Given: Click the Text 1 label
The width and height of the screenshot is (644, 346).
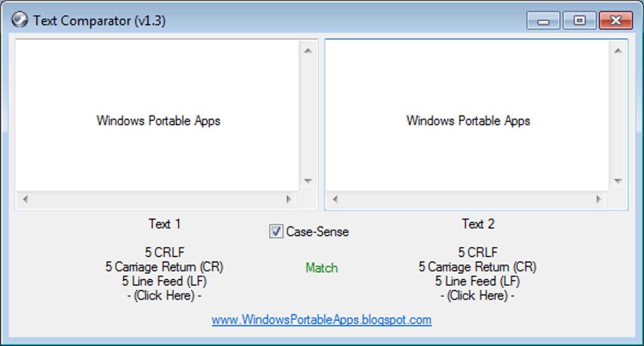Looking at the screenshot, I should point(164,224).
